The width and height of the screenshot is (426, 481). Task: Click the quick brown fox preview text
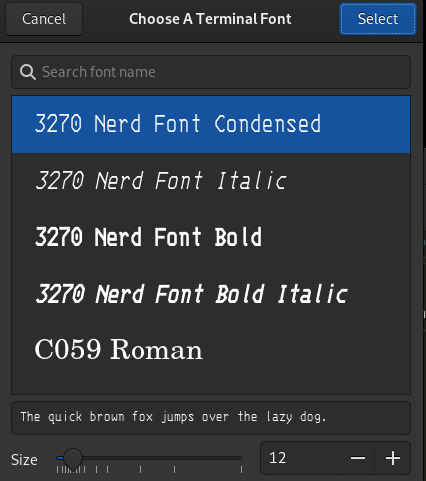click(x=173, y=417)
